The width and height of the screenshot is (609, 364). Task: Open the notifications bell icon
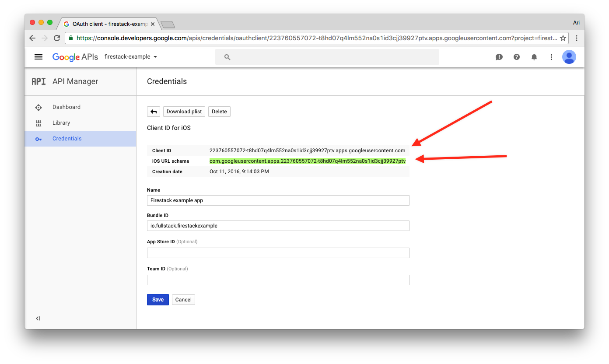click(534, 57)
